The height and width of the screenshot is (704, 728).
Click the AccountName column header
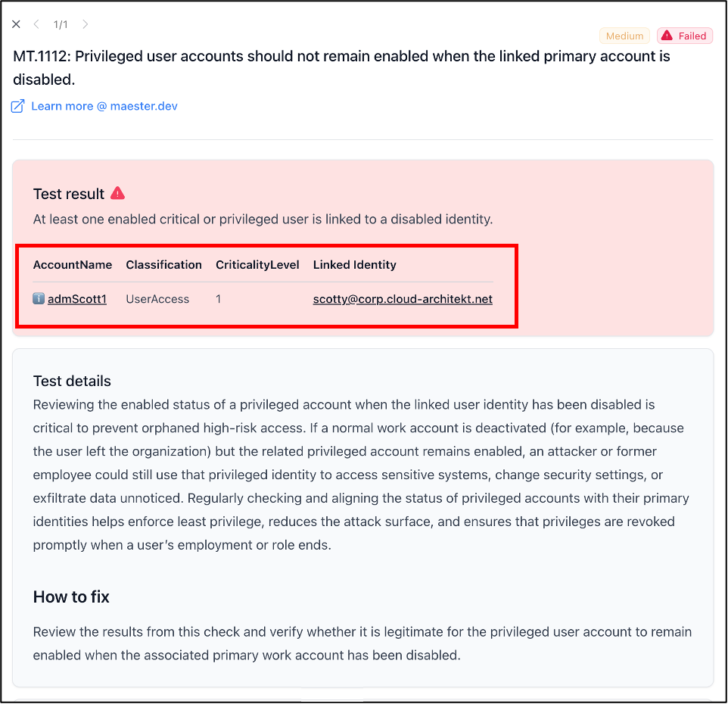pos(73,265)
